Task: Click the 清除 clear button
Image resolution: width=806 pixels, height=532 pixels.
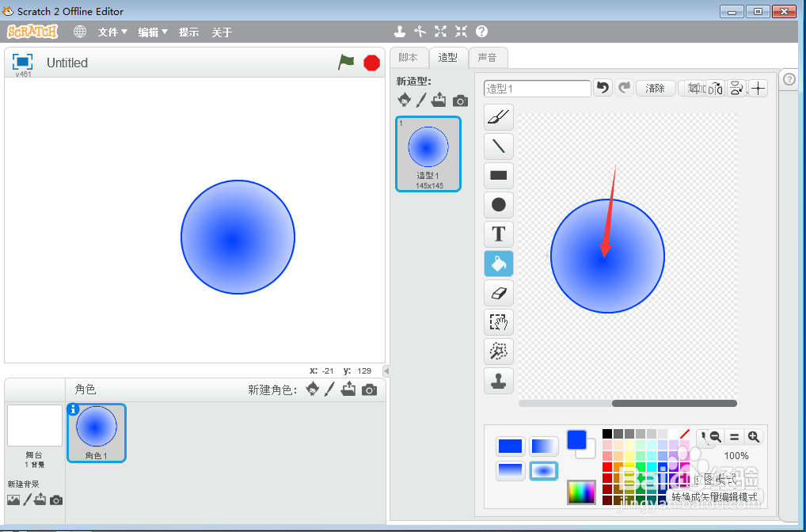Action: click(655, 89)
